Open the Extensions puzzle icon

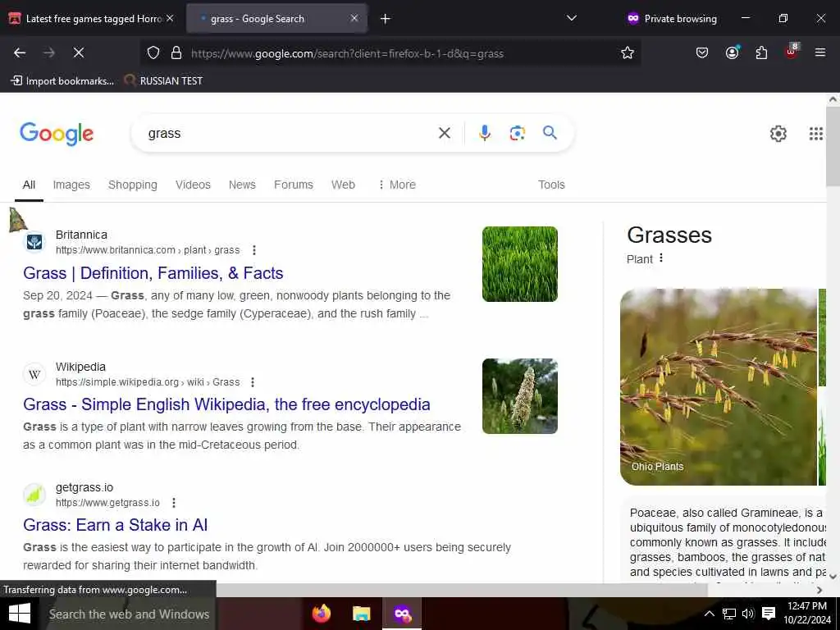click(x=761, y=52)
